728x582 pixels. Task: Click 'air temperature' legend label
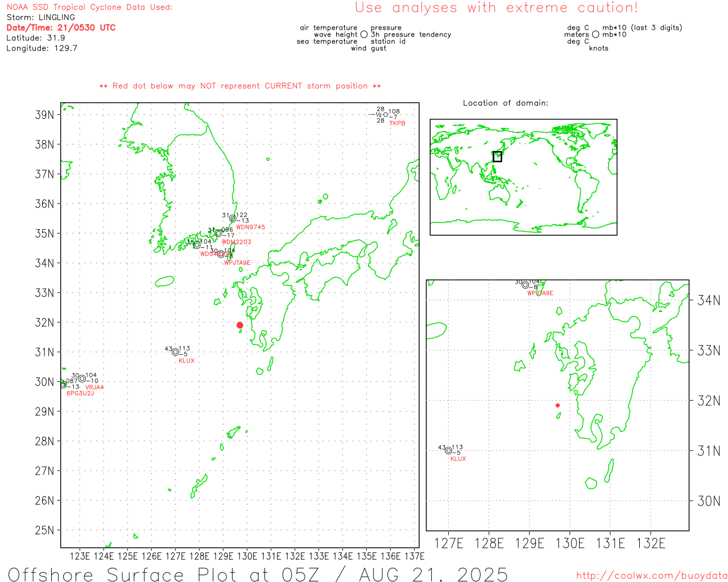point(329,28)
